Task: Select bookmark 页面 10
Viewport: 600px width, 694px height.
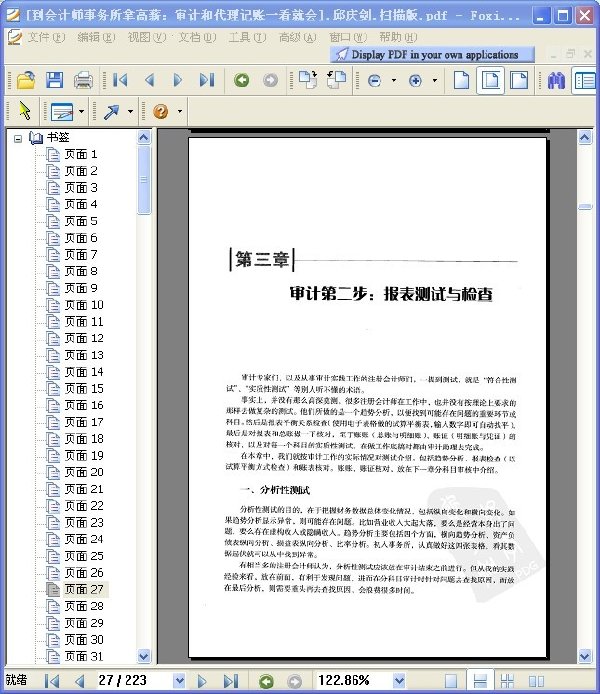Action: click(84, 305)
